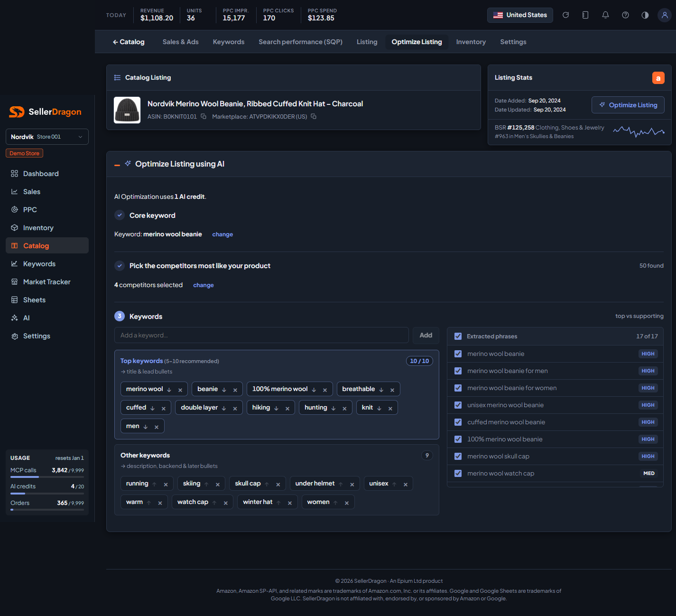
Task: Switch to Search performance (SQP) tab
Action: click(301, 42)
